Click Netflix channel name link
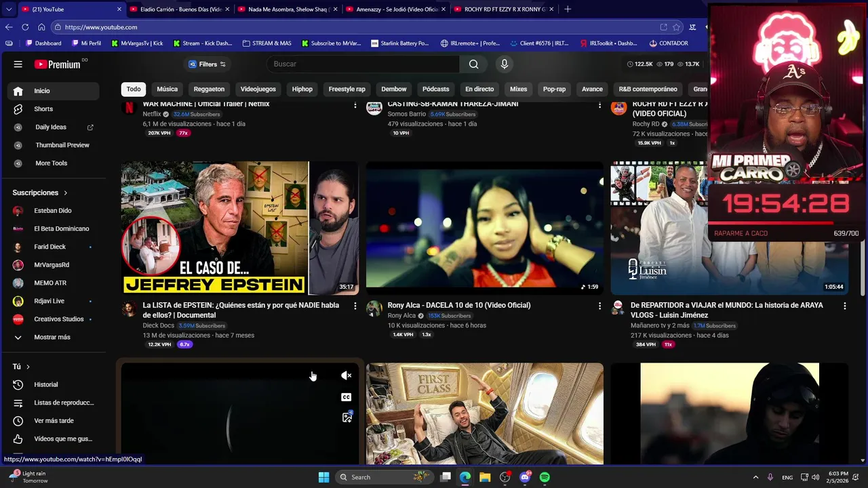The width and height of the screenshot is (868, 488). [x=152, y=115]
